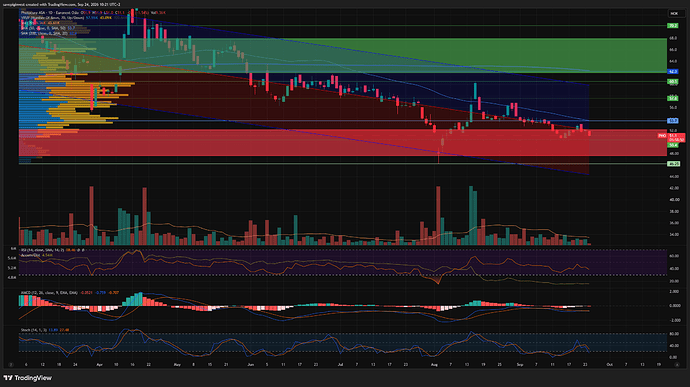Screen dimensions: 690x387
Task: Click the Sep label on time axis
Action: [x=519, y=365]
